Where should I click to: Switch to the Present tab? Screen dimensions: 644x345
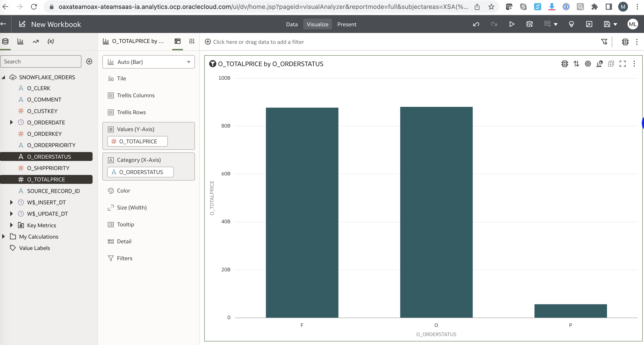346,24
